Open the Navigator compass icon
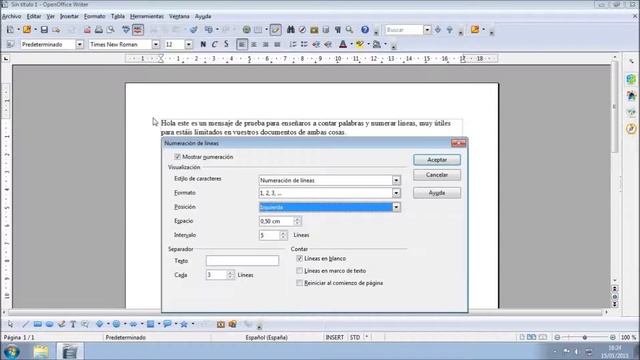Screen dimensions: 640x360 pyautogui.click(x=302, y=30)
